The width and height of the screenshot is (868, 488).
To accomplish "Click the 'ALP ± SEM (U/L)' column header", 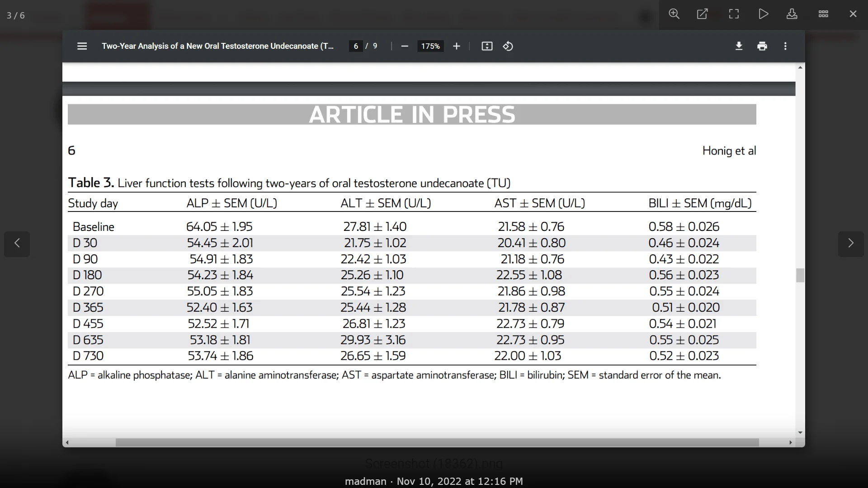I will click(x=232, y=203).
